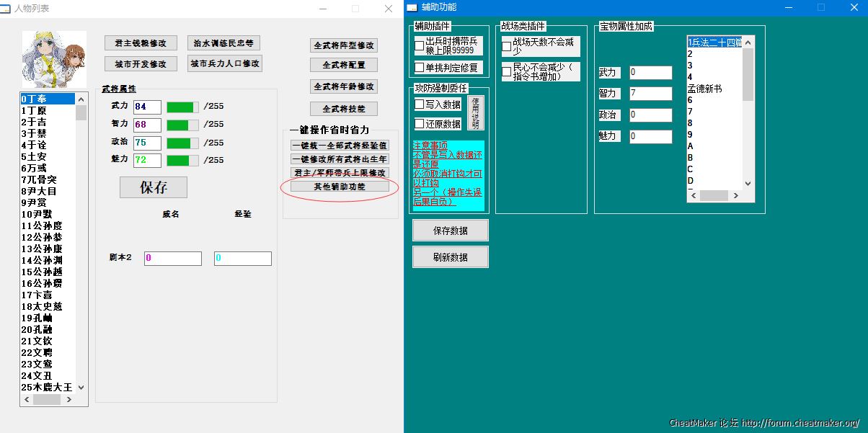The height and width of the screenshot is (433, 868).
Task: Click the 辅助功能 window title icon
Action: [412, 7]
